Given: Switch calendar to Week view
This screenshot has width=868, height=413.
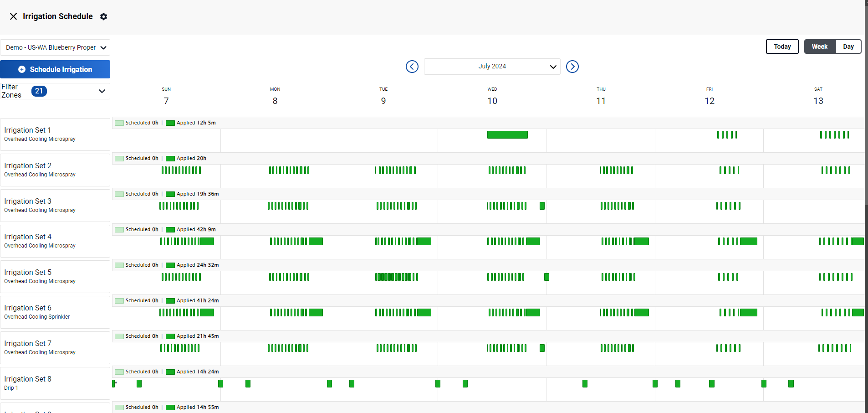Looking at the screenshot, I should (x=819, y=46).
